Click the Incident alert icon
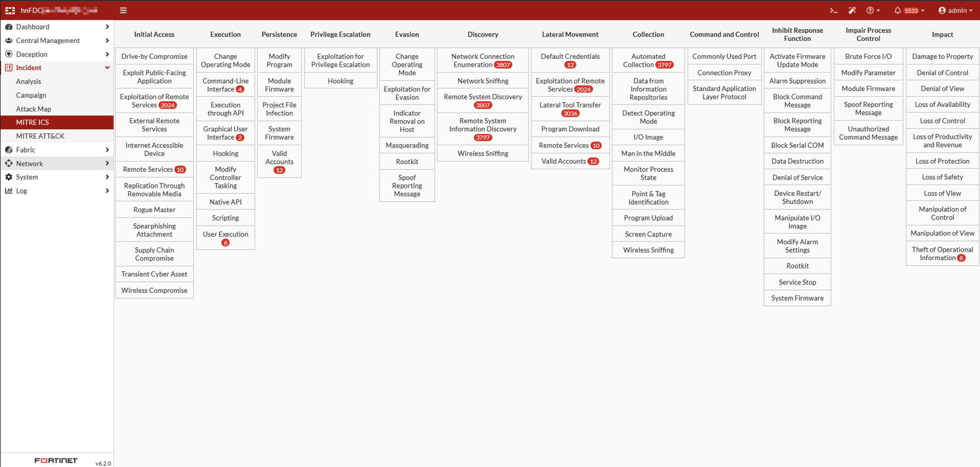Viewport: 980px width, 467px height. click(x=8, y=68)
